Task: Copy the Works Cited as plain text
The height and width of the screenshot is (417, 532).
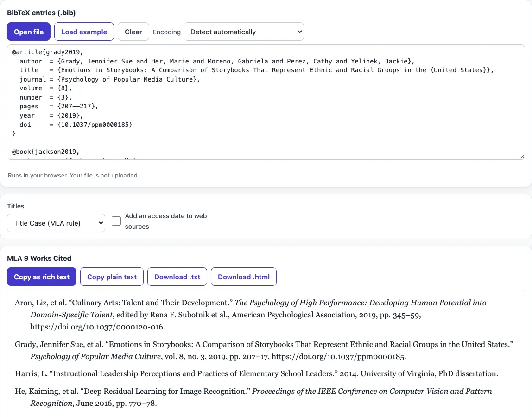Action: click(112, 277)
